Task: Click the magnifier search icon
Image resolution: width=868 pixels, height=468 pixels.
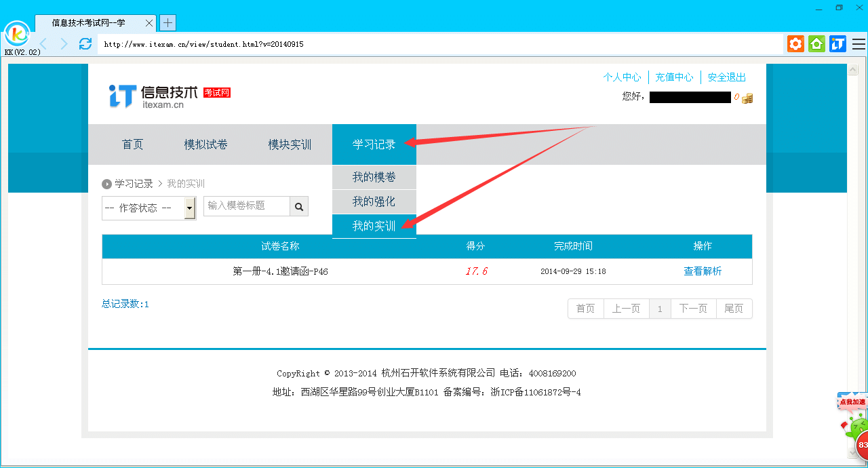Action: [298, 206]
